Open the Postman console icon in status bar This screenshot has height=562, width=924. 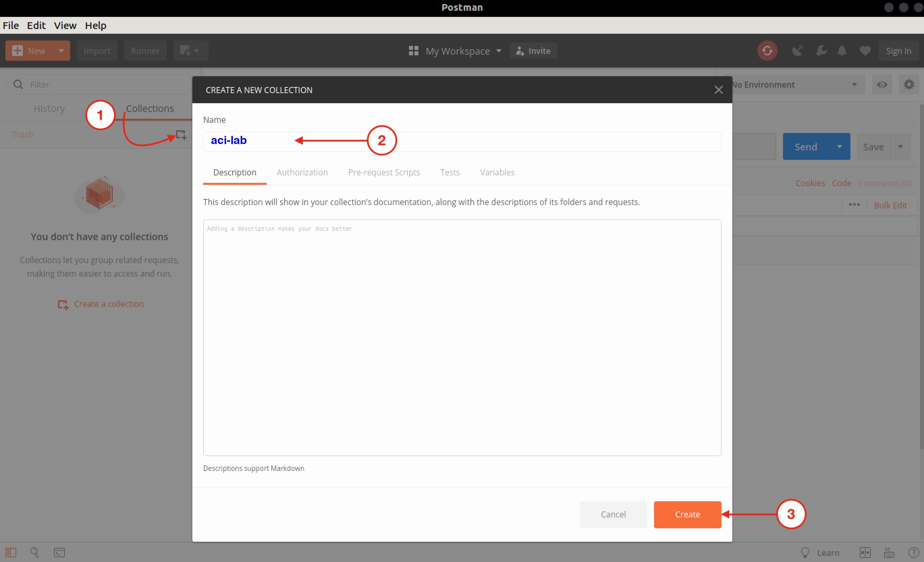coord(59,552)
